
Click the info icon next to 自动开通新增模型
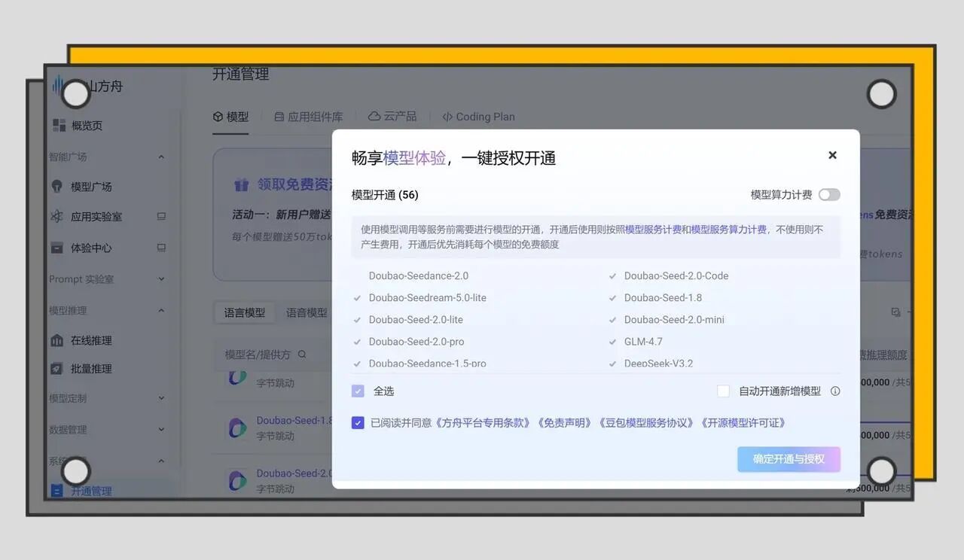pos(835,391)
